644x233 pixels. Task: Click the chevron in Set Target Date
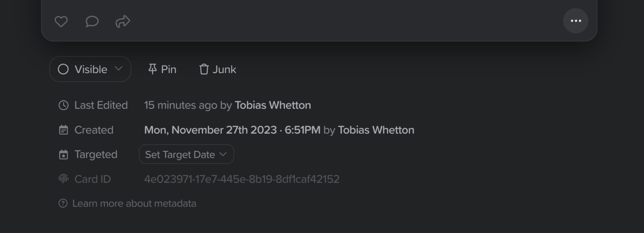point(223,154)
